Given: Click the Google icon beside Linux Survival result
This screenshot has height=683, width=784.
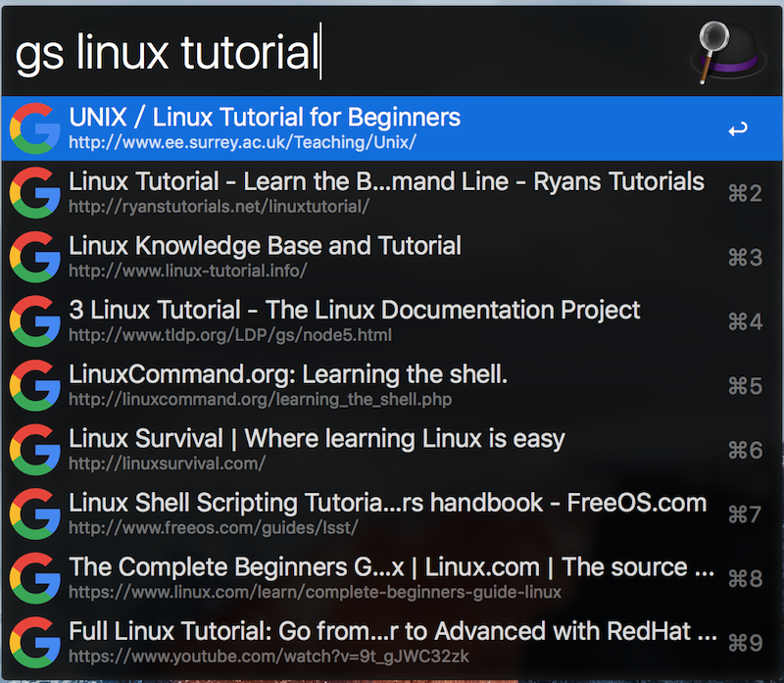Looking at the screenshot, I should (33, 449).
